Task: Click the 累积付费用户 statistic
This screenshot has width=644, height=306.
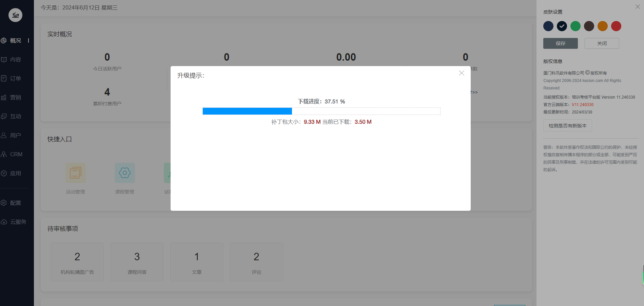Action: click(x=107, y=97)
